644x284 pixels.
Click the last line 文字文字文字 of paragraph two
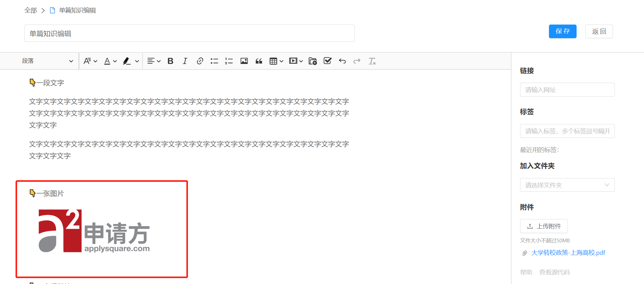50,156
